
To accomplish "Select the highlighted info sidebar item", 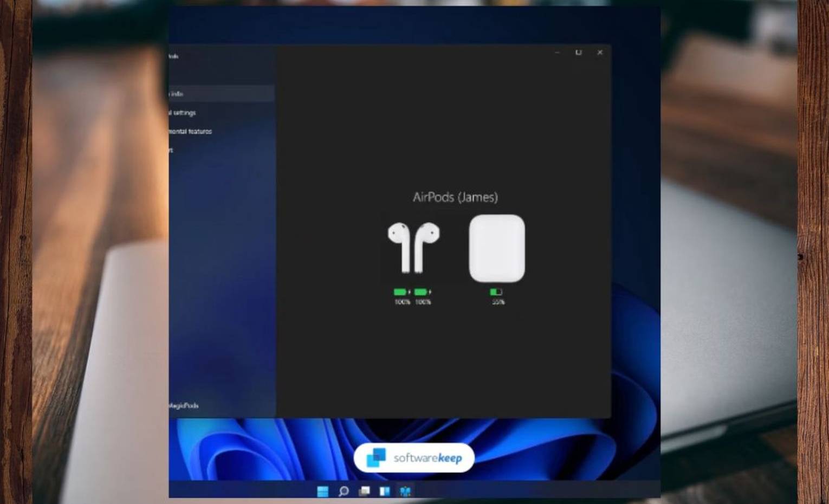I will tap(222, 94).
